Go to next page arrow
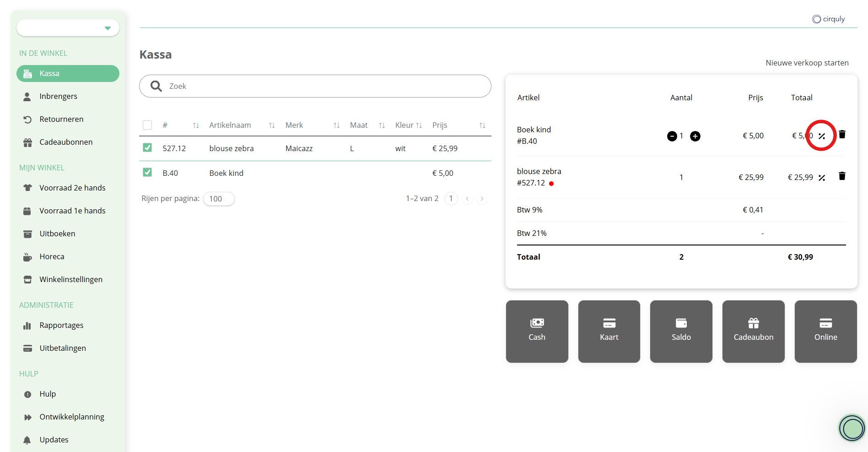 (482, 199)
